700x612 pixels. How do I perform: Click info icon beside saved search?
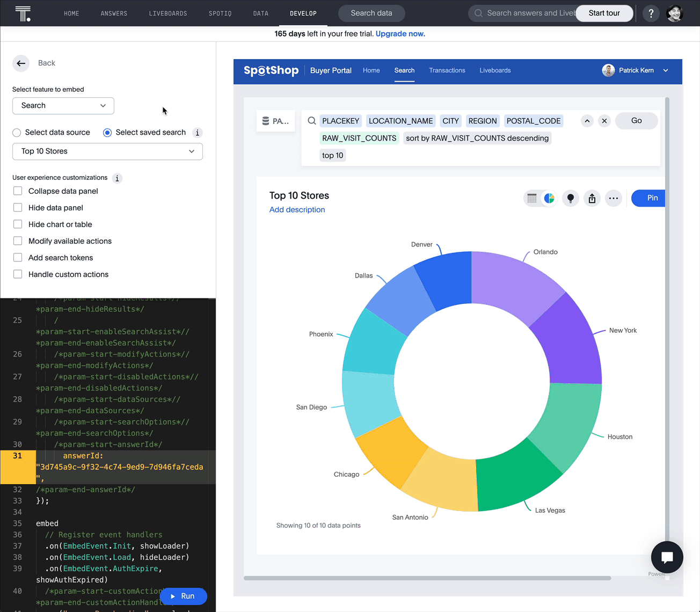198,133
